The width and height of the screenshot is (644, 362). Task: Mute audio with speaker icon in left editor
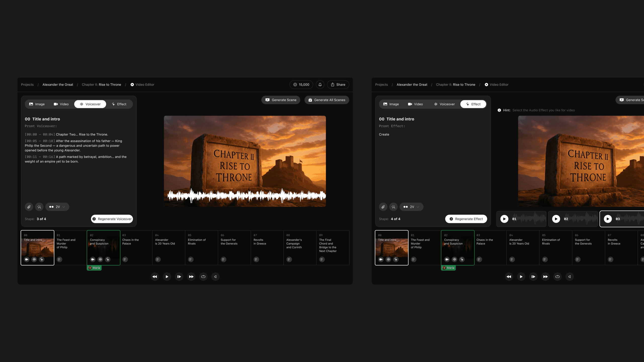tap(215, 277)
